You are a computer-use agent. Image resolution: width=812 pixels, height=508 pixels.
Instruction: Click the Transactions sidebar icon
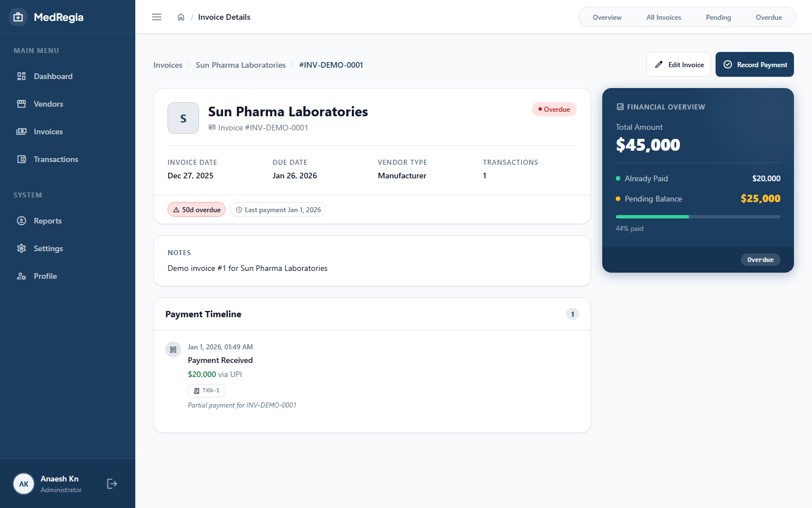pyautogui.click(x=21, y=159)
